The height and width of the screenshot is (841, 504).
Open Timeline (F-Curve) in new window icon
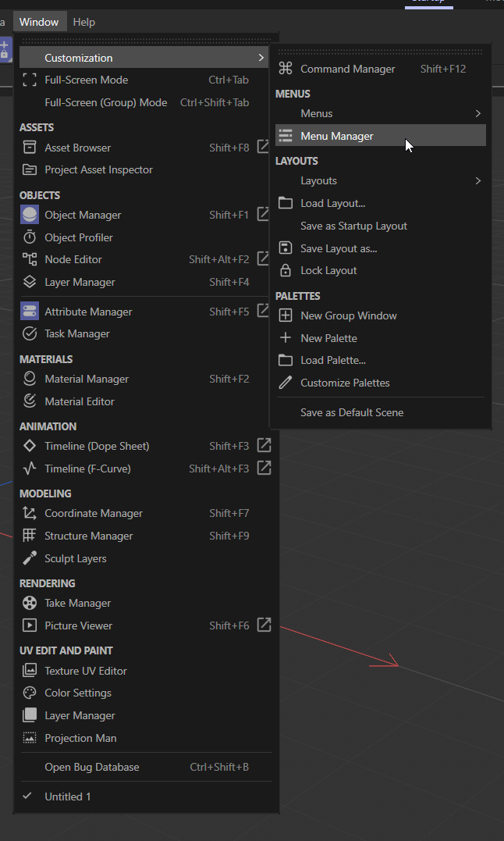[x=264, y=468]
